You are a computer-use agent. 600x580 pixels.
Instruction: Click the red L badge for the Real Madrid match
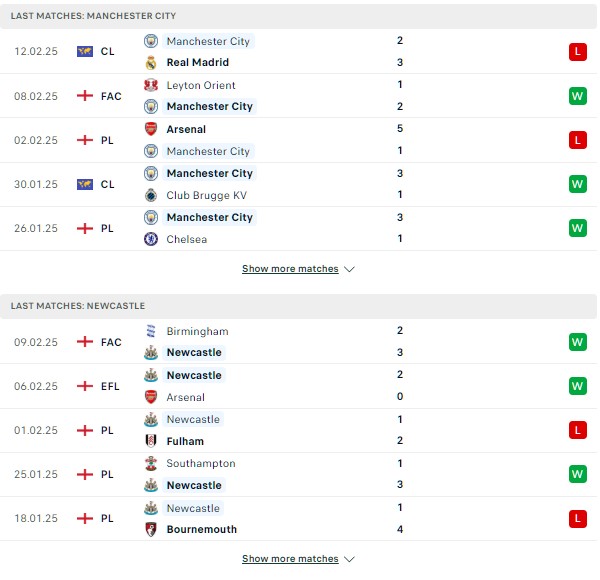577,52
